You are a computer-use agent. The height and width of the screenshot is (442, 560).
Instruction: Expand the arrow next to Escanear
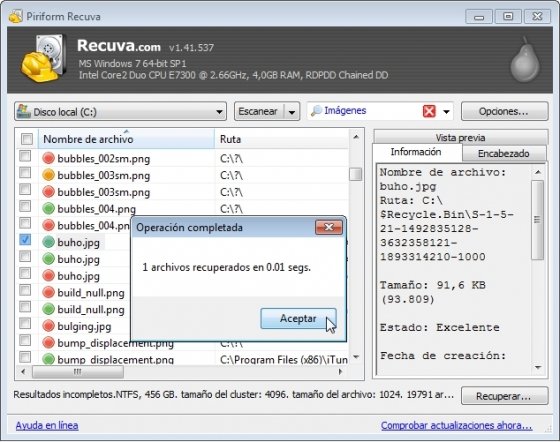[x=292, y=112]
